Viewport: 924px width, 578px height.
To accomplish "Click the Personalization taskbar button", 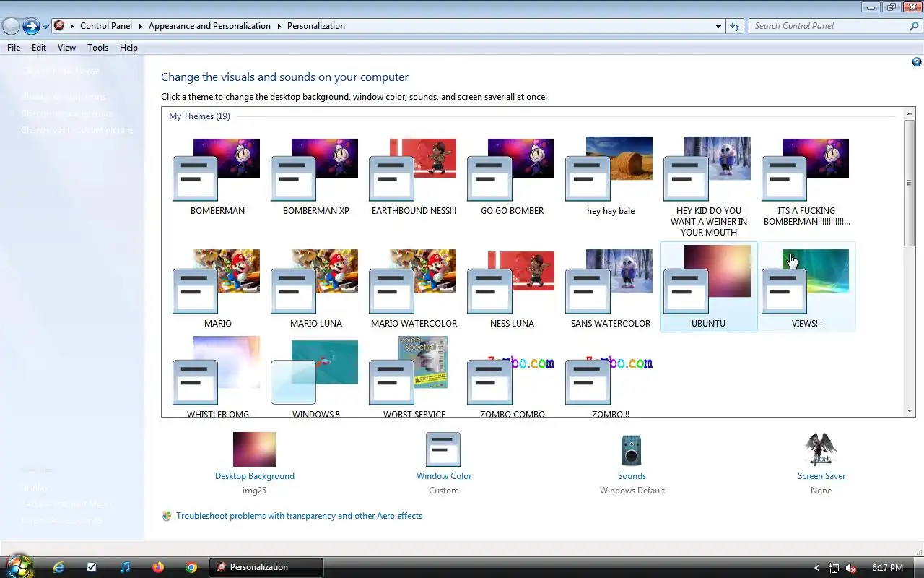I will (266, 567).
